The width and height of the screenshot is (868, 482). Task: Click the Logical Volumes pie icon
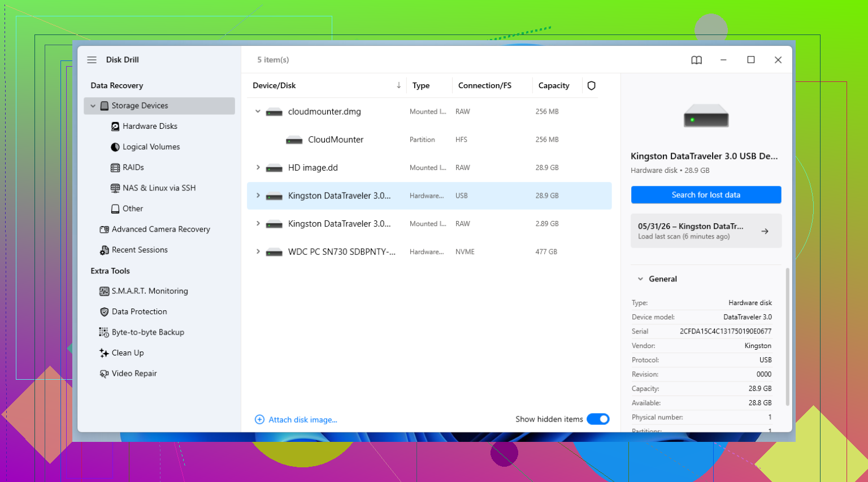[115, 147]
